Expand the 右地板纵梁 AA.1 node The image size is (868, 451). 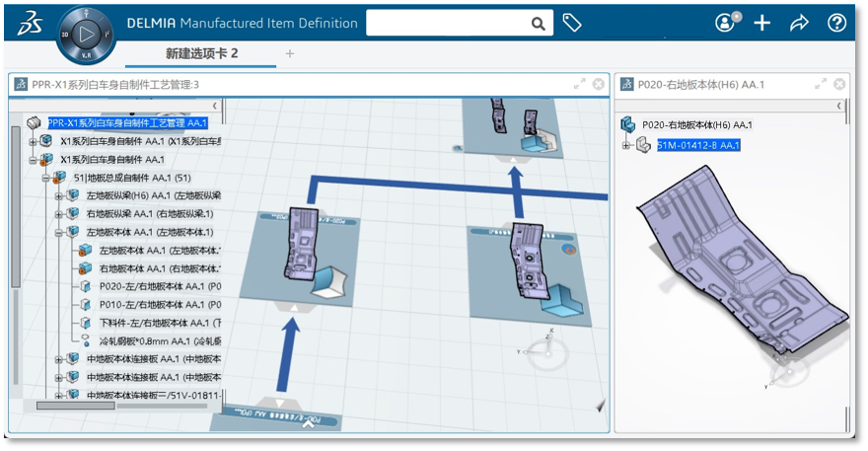(58, 214)
